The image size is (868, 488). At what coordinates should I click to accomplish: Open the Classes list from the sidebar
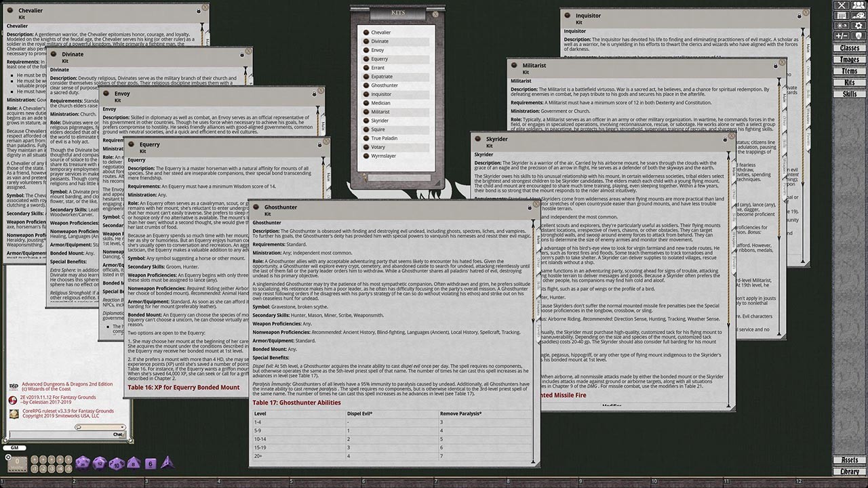(850, 47)
